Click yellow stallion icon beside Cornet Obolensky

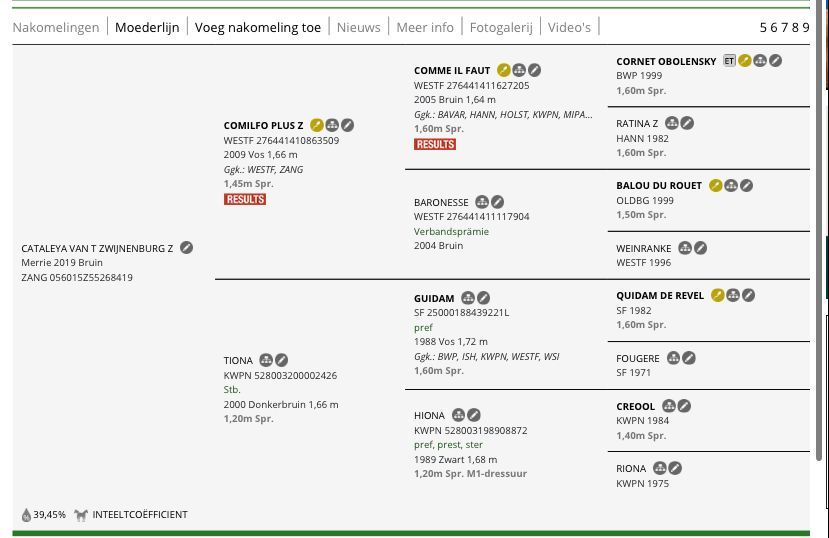744,61
